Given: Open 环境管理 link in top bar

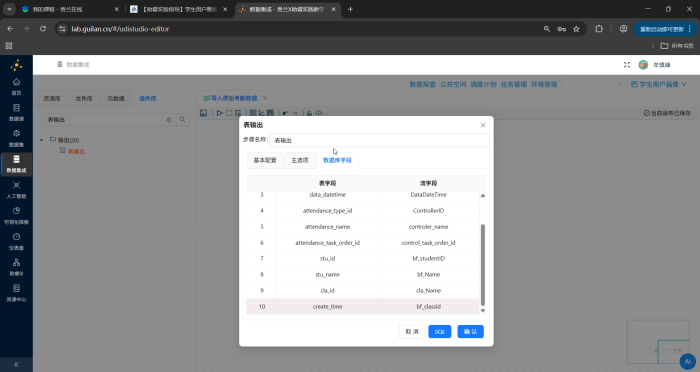Looking at the screenshot, I should coord(544,84).
